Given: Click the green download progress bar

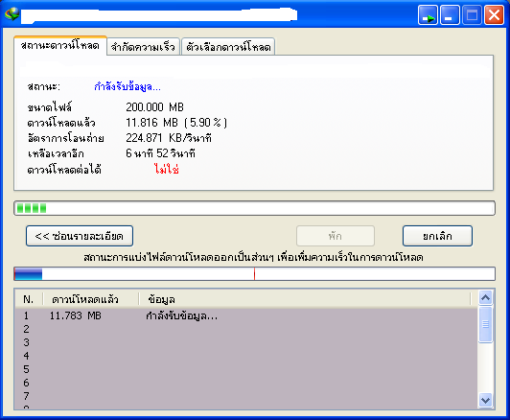Looking at the screenshot, I should click(x=254, y=208).
